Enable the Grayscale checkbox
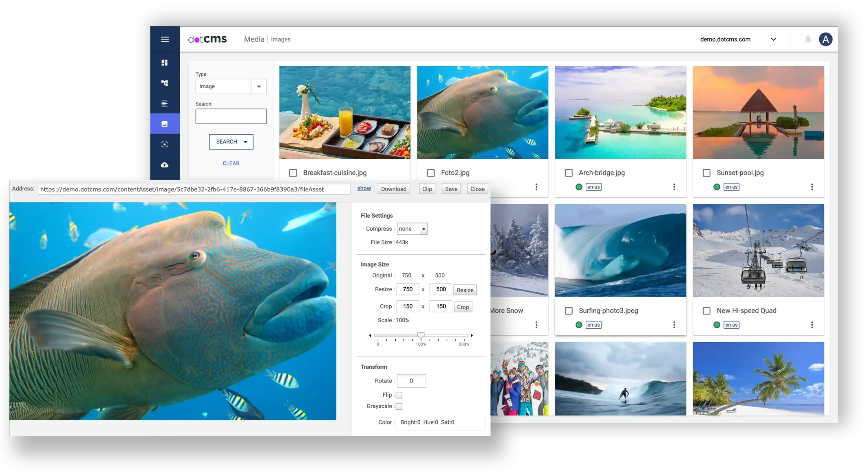Image resolution: width=868 pixels, height=474 pixels. point(399,406)
